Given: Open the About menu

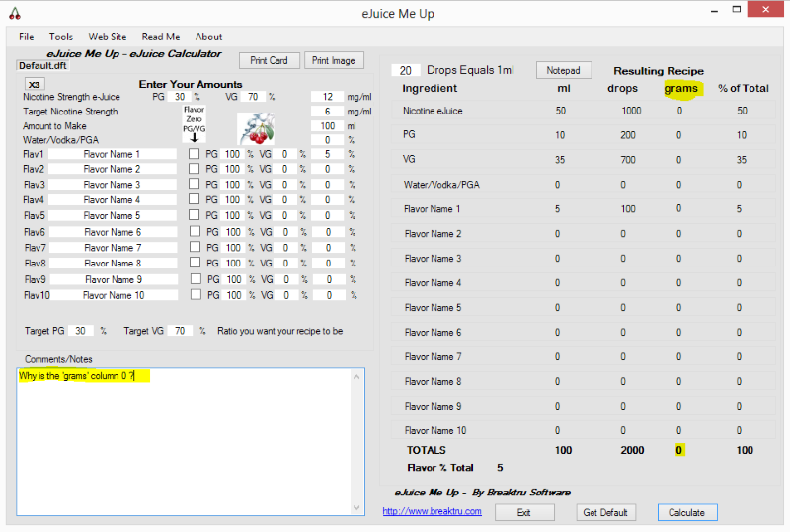Looking at the screenshot, I should coord(208,37).
